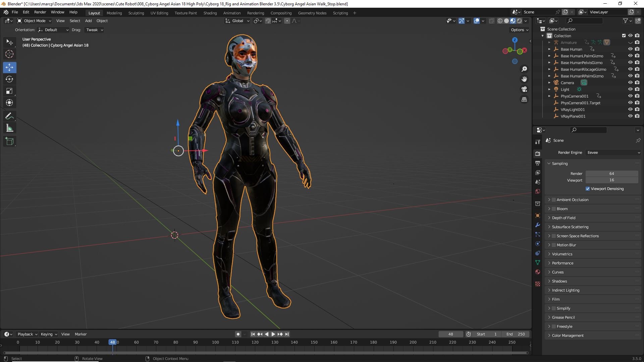This screenshot has width=644, height=362.
Task: Select the Select Box tool
Action: pyautogui.click(x=9, y=43)
